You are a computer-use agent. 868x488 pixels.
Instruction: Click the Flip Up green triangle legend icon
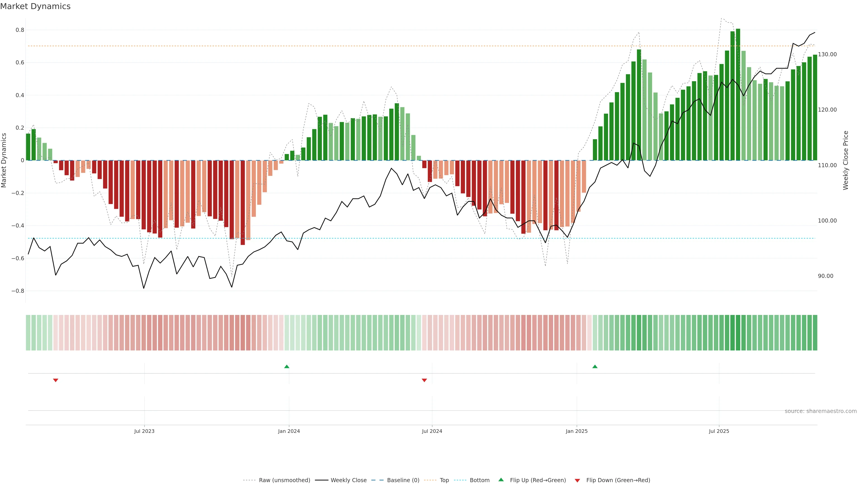click(501, 480)
